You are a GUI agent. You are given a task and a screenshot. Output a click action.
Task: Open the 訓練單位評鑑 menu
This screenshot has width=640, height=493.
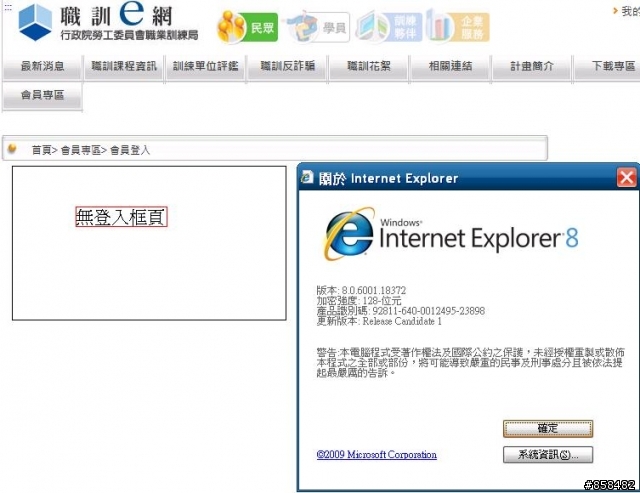click(x=205, y=67)
